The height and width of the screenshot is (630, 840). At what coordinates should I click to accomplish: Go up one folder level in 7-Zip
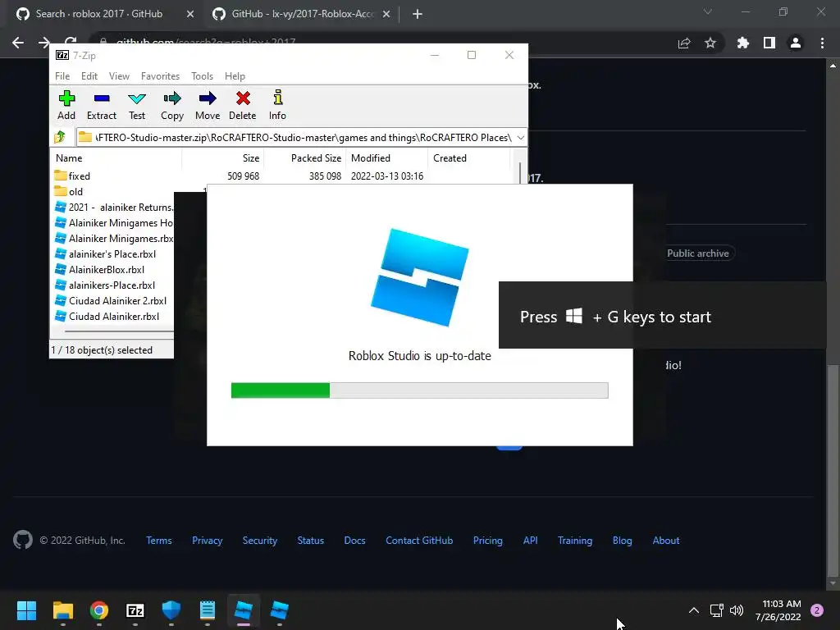60,137
